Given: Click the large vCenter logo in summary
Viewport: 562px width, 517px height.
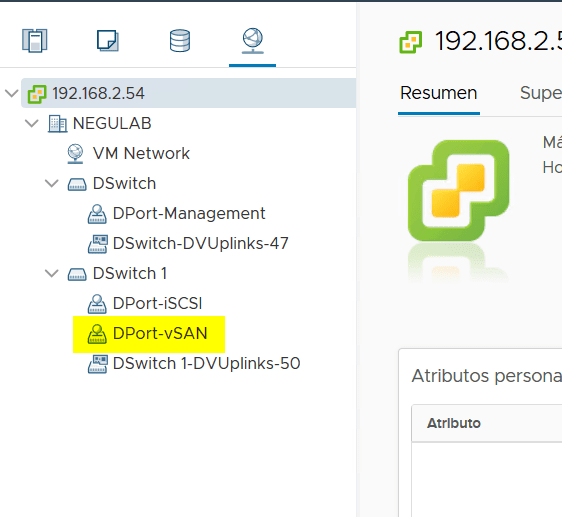Looking at the screenshot, I should 458,190.
